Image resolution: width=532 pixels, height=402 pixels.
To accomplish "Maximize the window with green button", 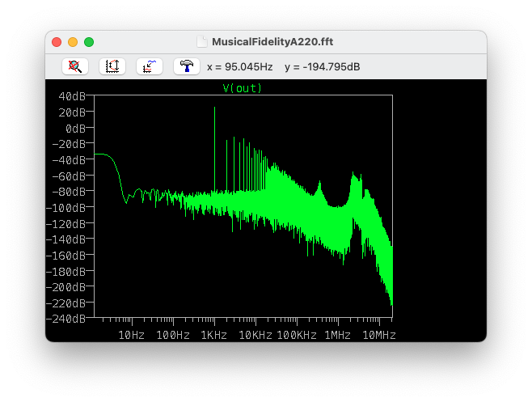I will point(89,42).
